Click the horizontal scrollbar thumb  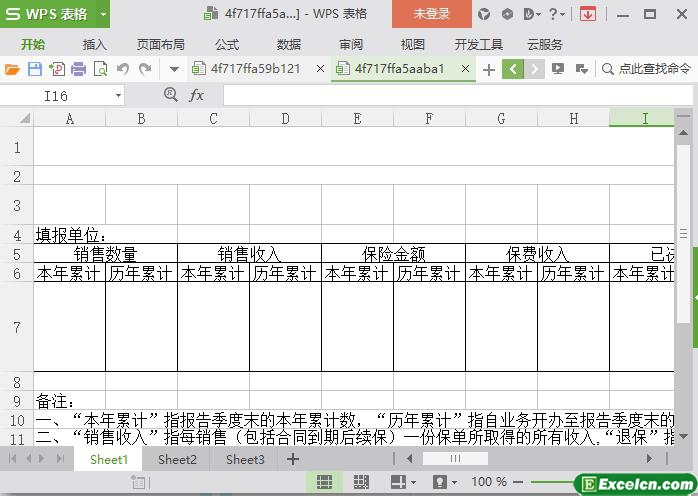pos(455,459)
